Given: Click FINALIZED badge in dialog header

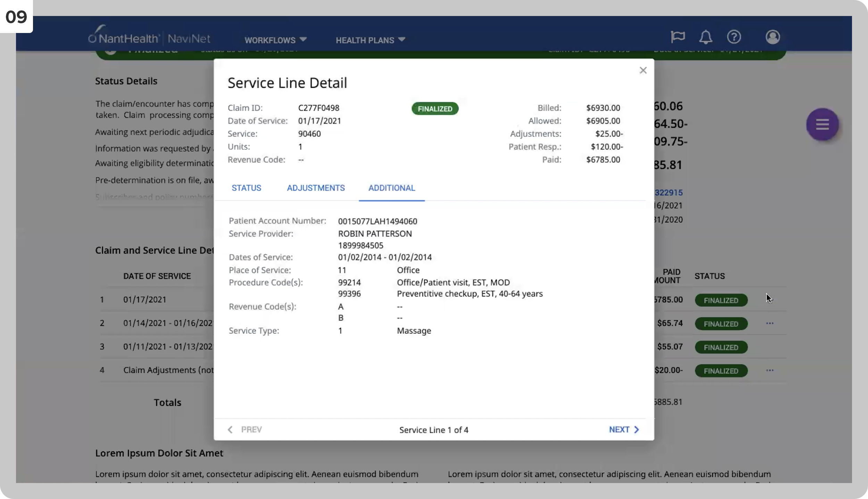Looking at the screenshot, I should (435, 109).
